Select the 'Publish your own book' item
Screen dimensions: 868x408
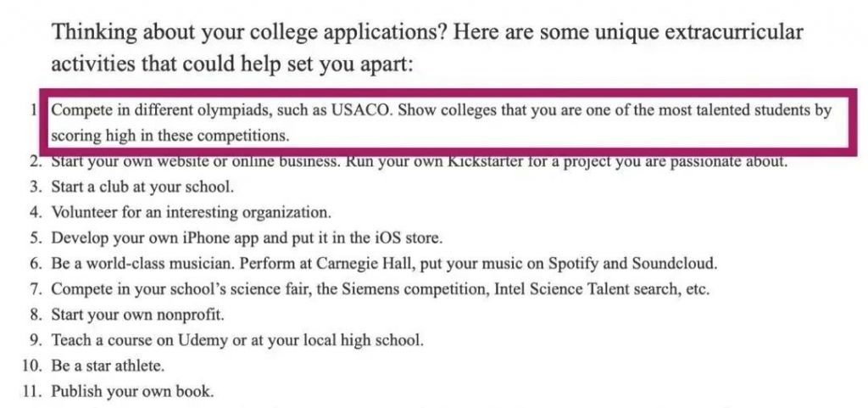(x=132, y=392)
